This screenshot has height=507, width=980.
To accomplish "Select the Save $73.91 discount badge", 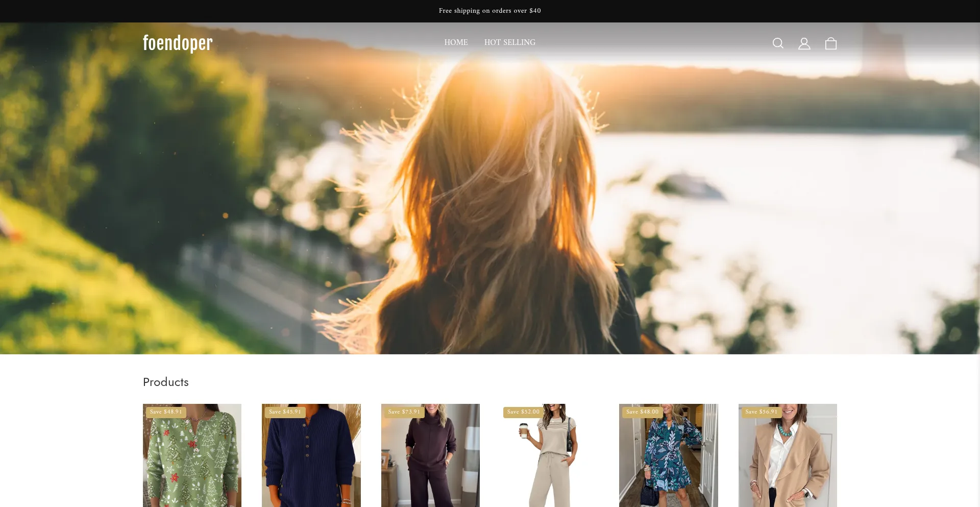I will [404, 412].
